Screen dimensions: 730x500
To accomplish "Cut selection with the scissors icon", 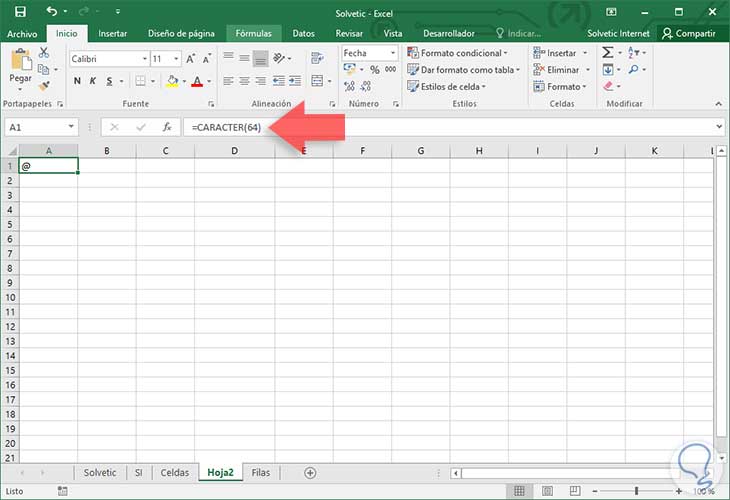I will (x=44, y=53).
